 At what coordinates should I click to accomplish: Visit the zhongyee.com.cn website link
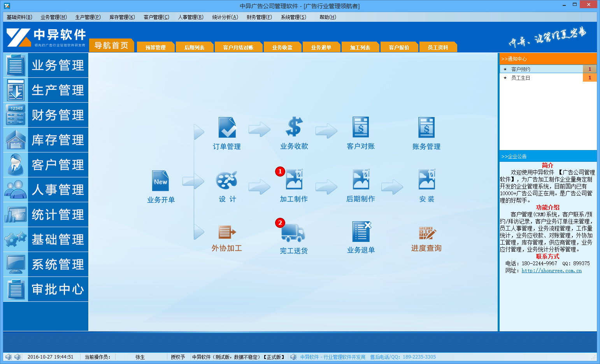pos(551,271)
